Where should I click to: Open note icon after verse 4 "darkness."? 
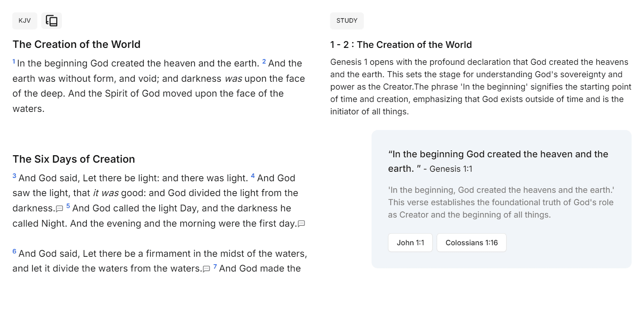coord(59,209)
